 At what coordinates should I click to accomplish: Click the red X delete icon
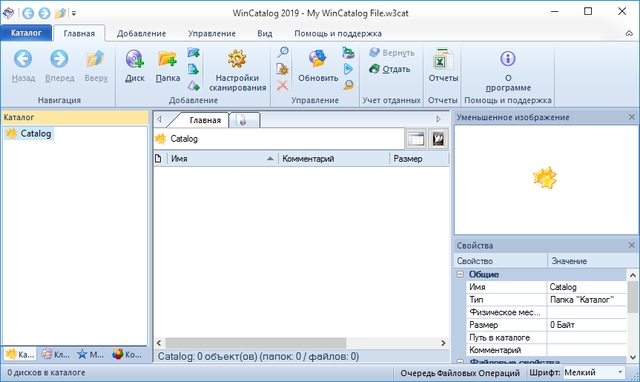[282, 85]
